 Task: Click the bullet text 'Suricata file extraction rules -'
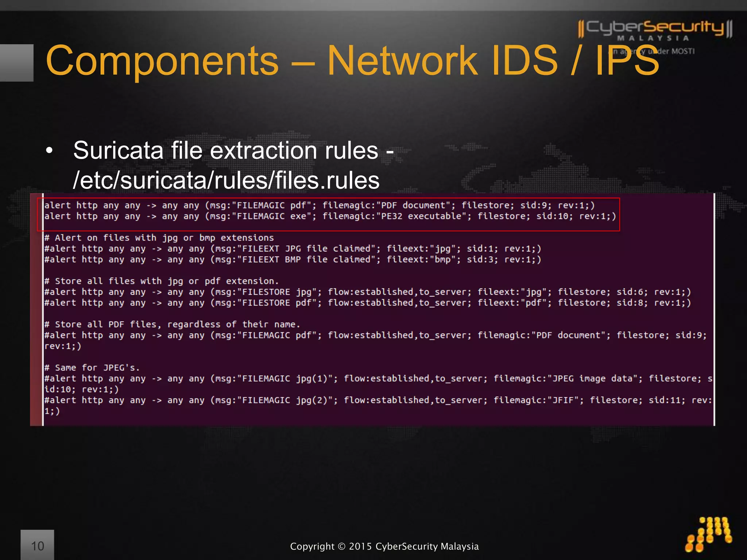point(233,150)
